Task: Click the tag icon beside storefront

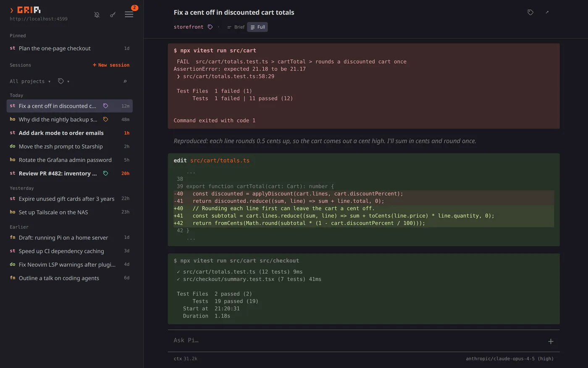Action: (x=210, y=27)
